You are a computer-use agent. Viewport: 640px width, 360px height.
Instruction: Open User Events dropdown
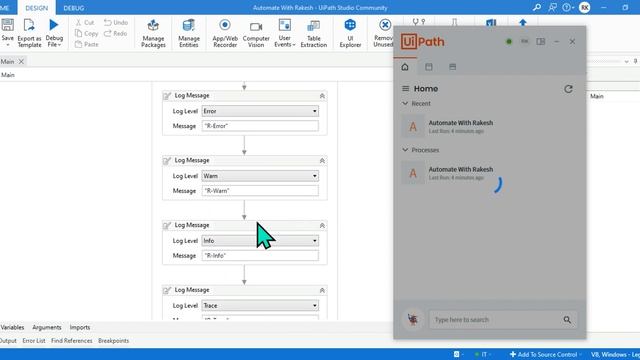[x=284, y=33]
